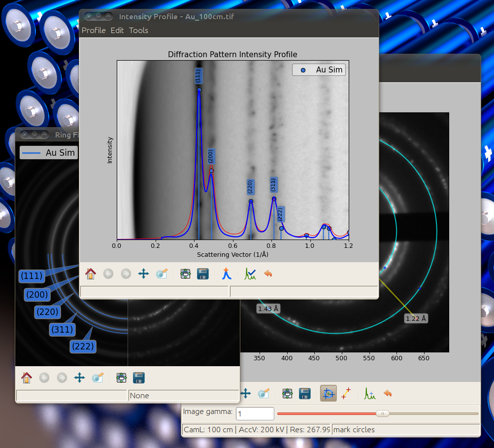The width and height of the screenshot is (494, 448).
Task: Click undo arrow in Intensity Profile toolbar
Action: pyautogui.click(x=268, y=274)
